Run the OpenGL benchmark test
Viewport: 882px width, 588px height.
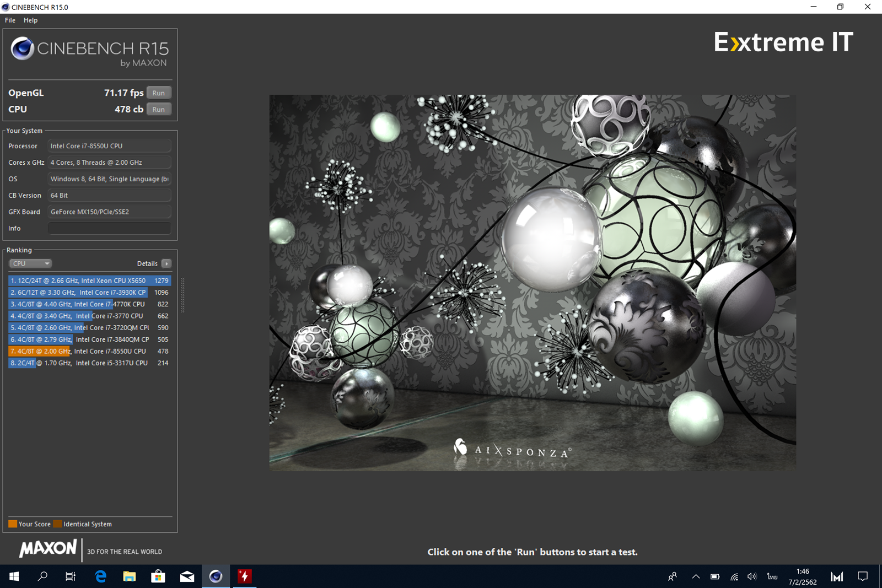click(x=159, y=93)
